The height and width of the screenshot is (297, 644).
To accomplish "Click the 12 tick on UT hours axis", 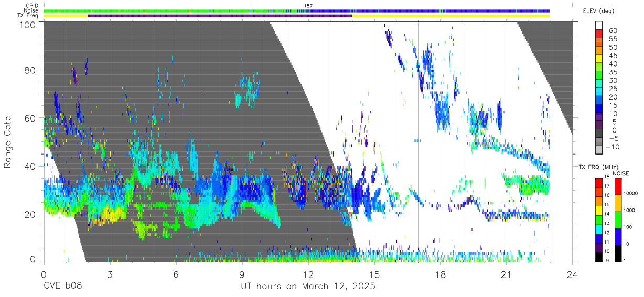I will 308,274.
